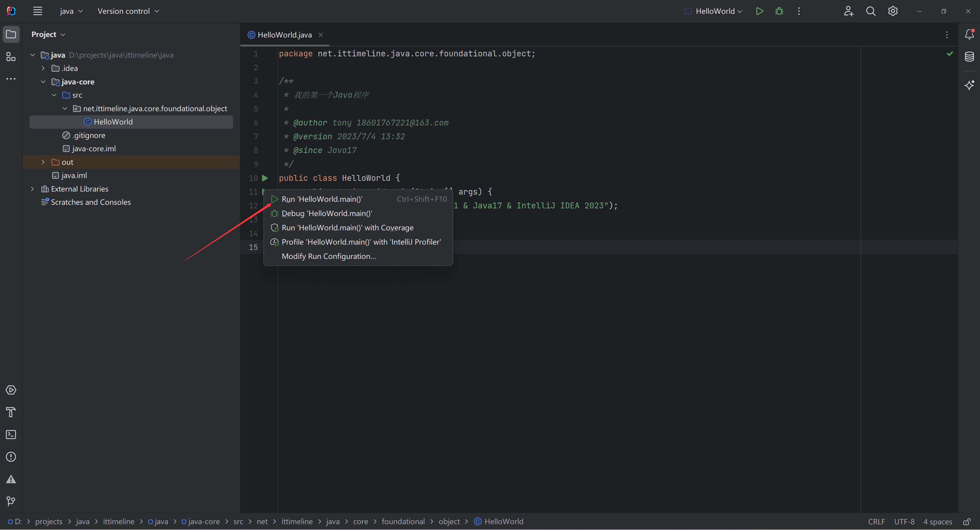
Task: Open the Version control dropdown
Action: tap(128, 11)
